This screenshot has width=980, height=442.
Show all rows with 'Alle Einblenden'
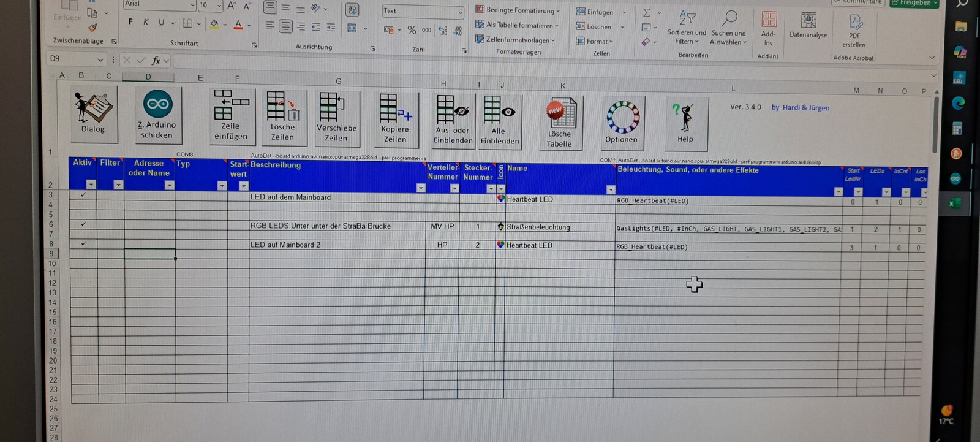(499, 121)
